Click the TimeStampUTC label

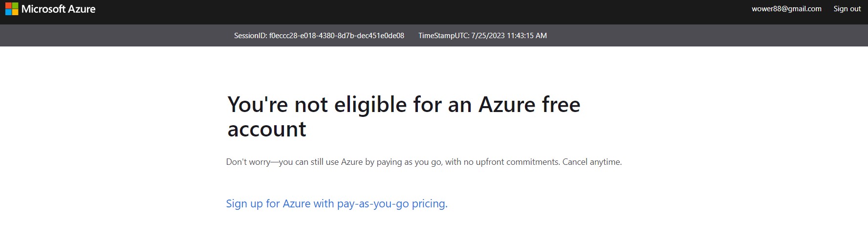443,36
